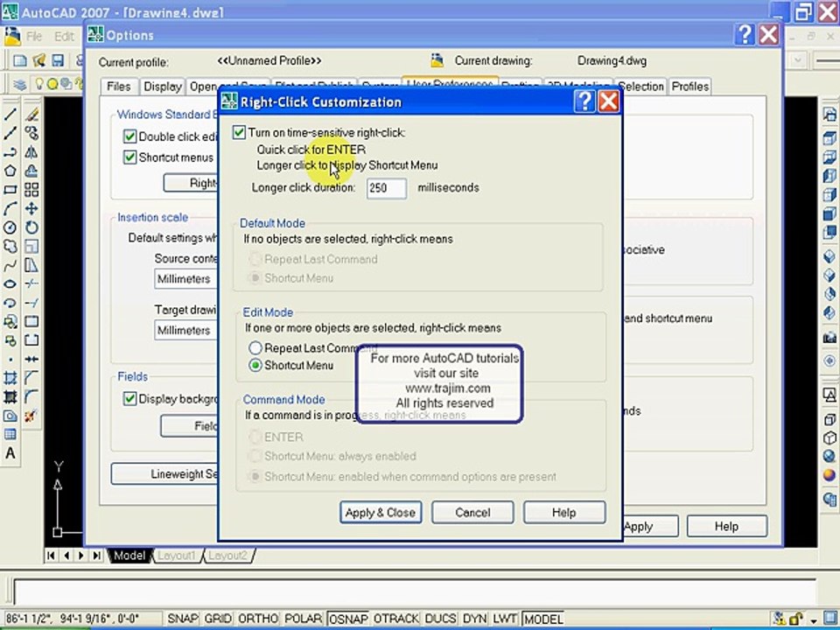Screen dimensions: 840x630
Task: Switch MODEL space status button
Action: (543, 619)
